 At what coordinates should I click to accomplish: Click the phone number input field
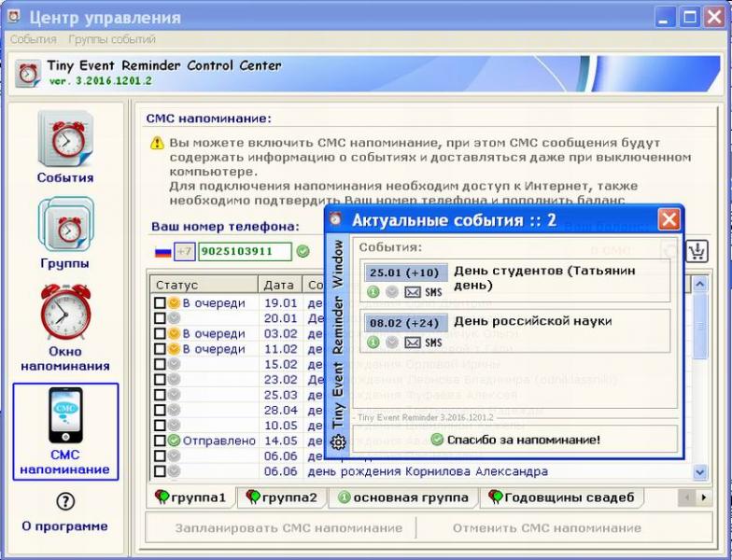coord(245,252)
